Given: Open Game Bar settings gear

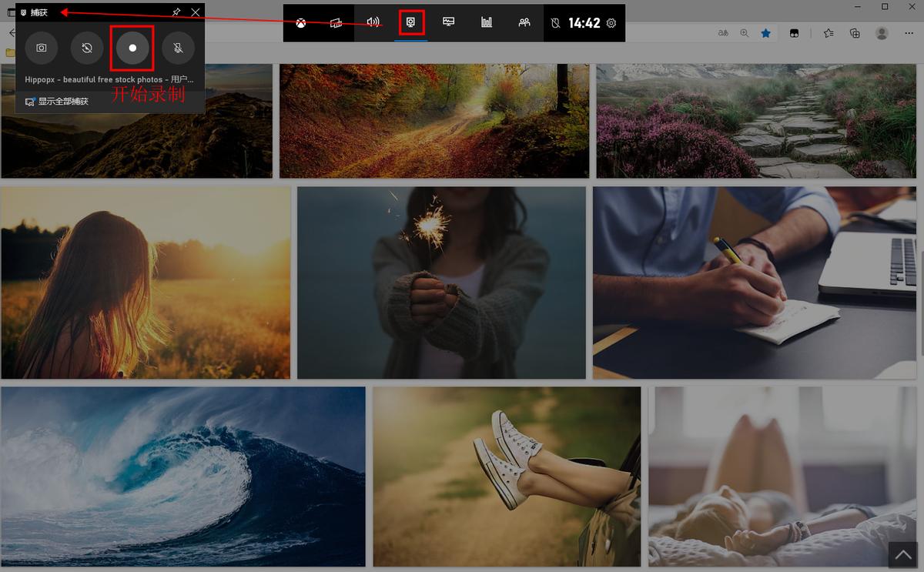Looking at the screenshot, I should (x=611, y=23).
